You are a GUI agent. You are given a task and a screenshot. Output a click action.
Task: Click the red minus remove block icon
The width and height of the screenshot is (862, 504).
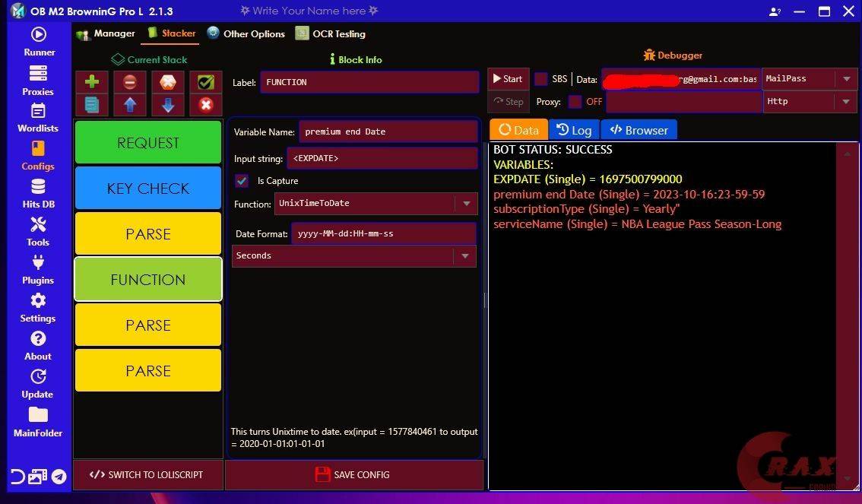130,82
